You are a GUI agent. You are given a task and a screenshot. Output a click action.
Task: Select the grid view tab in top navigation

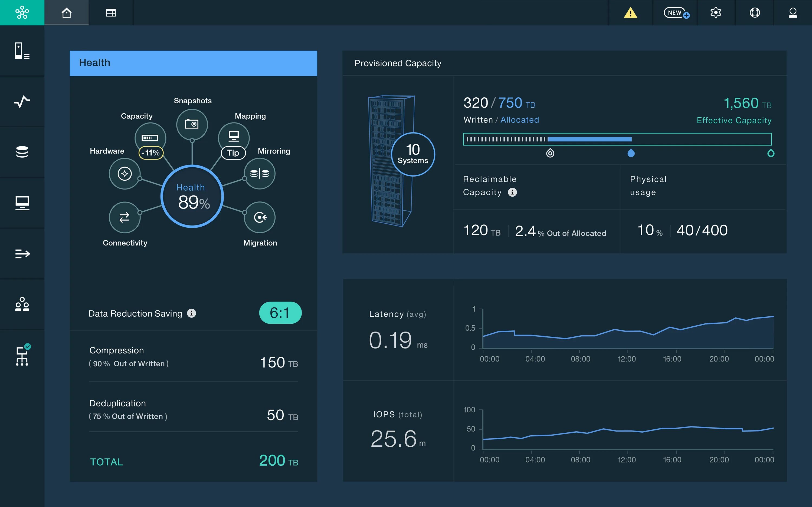click(x=110, y=12)
